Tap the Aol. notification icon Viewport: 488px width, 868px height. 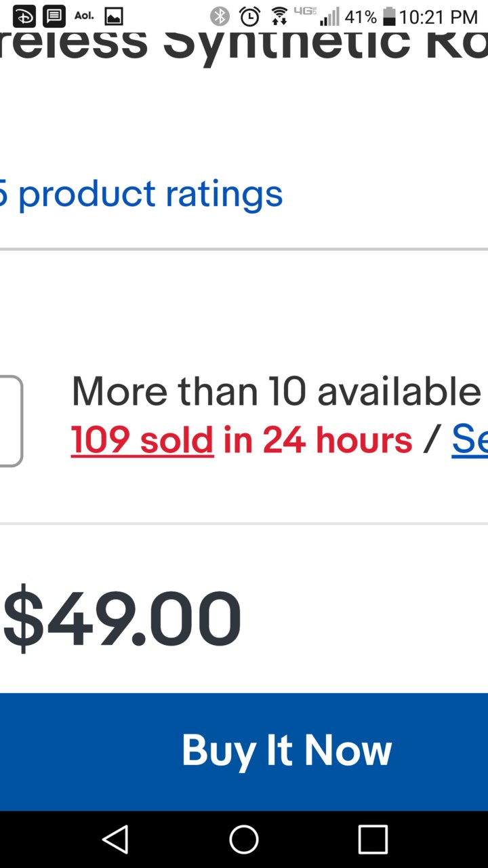[84, 15]
